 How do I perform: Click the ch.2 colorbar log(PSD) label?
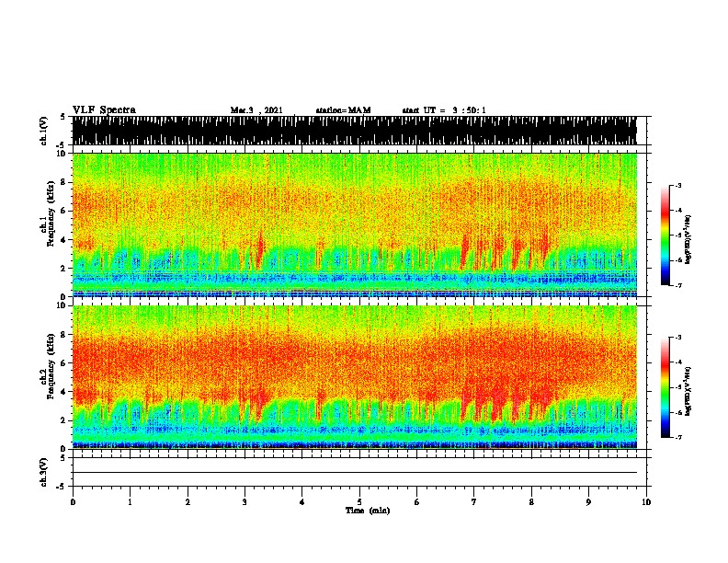click(x=688, y=391)
